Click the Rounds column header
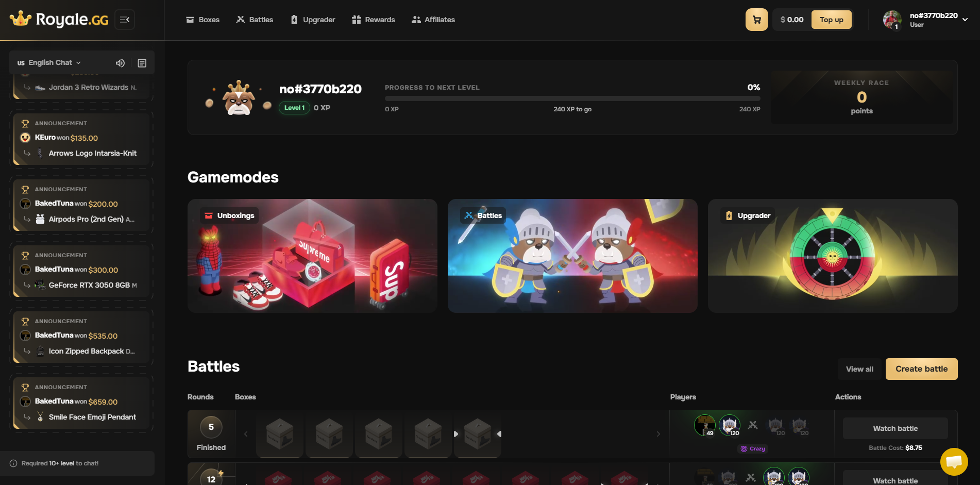This screenshot has height=485, width=980. 200,397
